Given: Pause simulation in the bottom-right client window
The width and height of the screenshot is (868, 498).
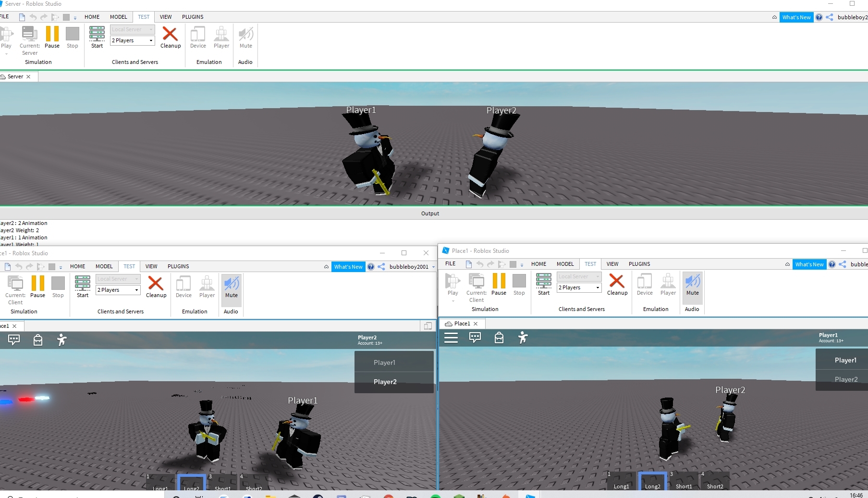Looking at the screenshot, I should (x=499, y=284).
